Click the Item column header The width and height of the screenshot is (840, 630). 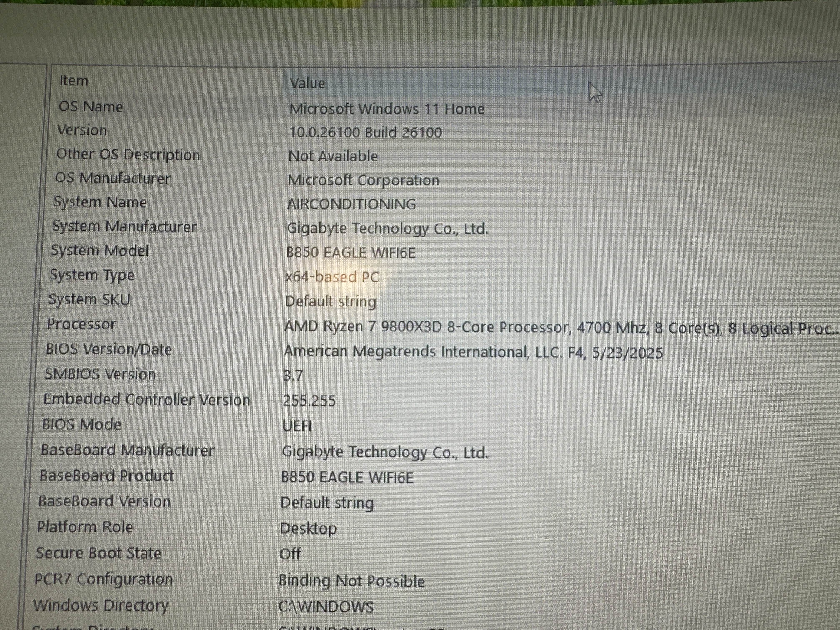tap(74, 81)
